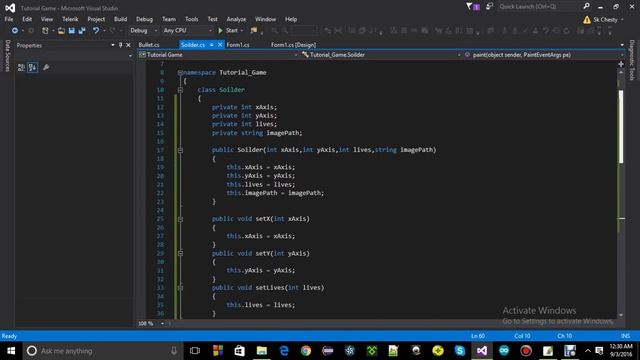Click the icon right of Start button
Screen dimensions: 640x360
tap(254, 31)
